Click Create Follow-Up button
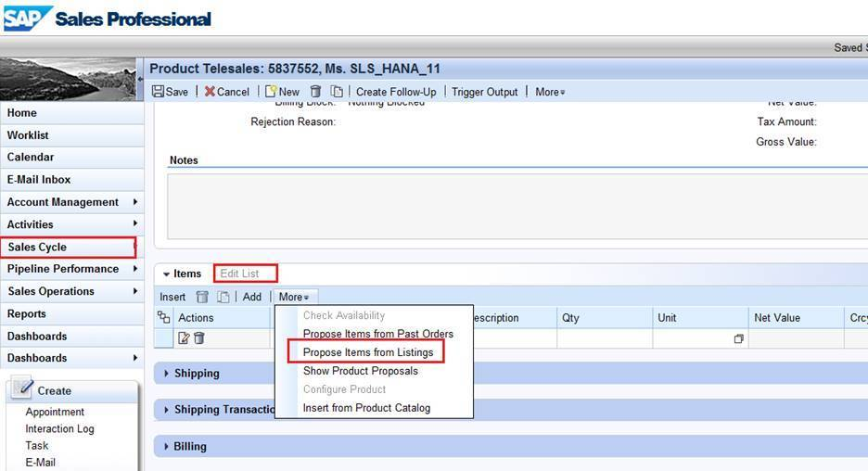Screen dimensions: 868x471 click(x=396, y=92)
